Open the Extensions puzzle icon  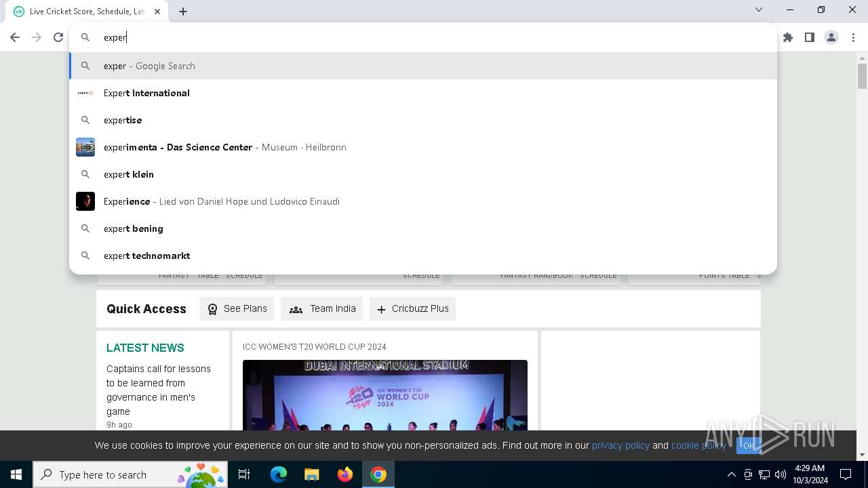pyautogui.click(x=788, y=37)
